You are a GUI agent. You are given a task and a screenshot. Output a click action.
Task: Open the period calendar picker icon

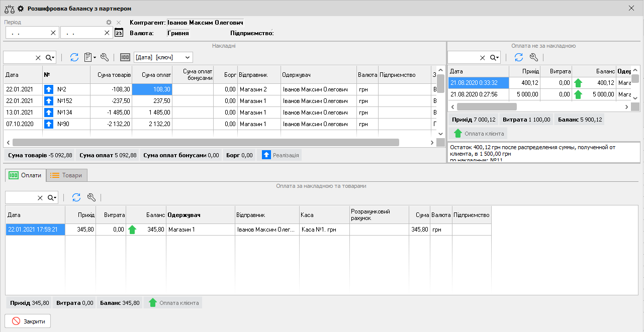point(119,33)
